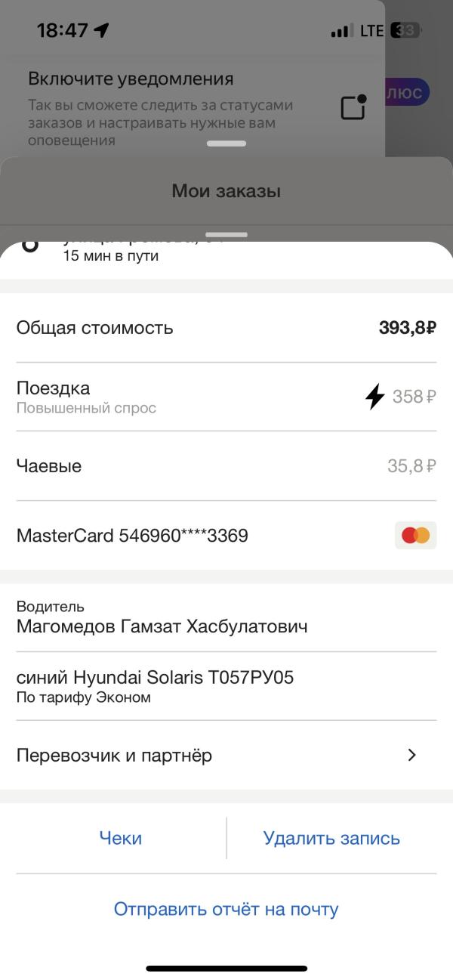Open the Перевозчик и партнёр row
This screenshot has width=453, height=980.
[226, 755]
